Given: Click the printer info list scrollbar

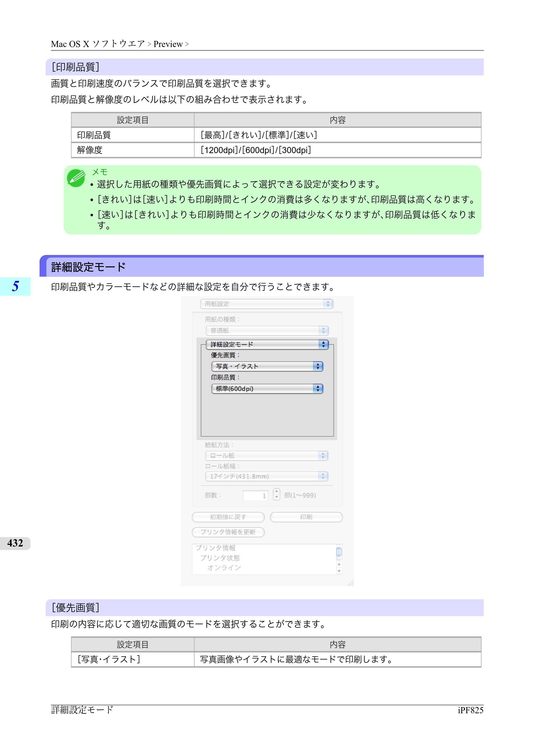Looking at the screenshot, I should pyautogui.click(x=339, y=559).
